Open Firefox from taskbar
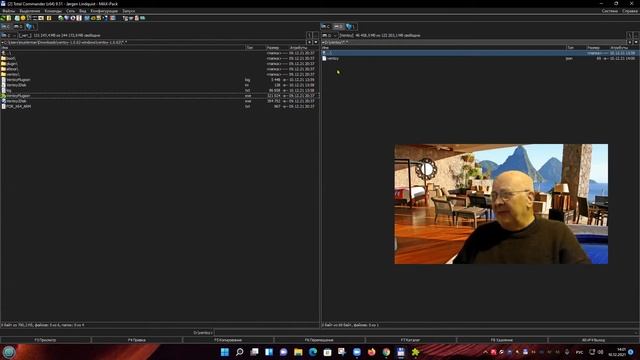640x360 pixels. click(371, 352)
